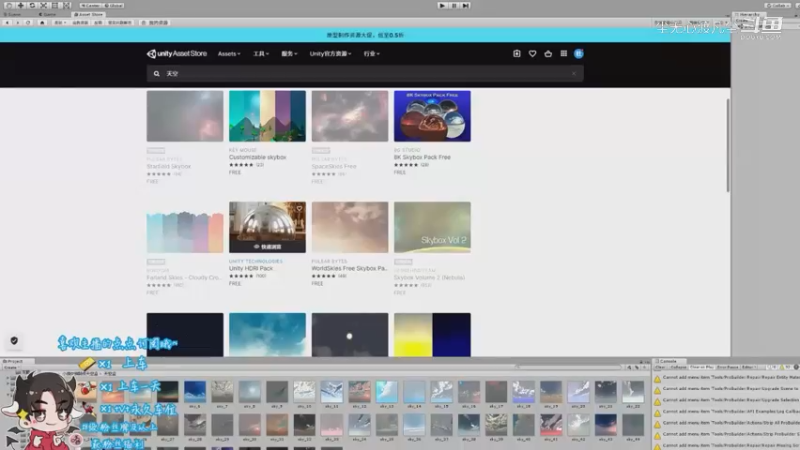Open WorldSkies Free Skybox Pack title
This screenshot has height=450, width=800.
click(349, 268)
